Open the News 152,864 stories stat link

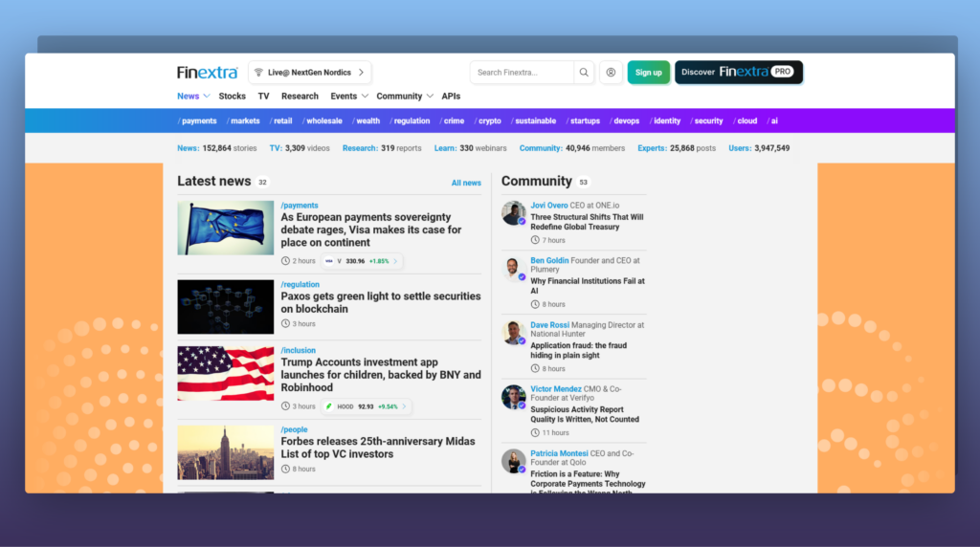pyautogui.click(x=217, y=148)
